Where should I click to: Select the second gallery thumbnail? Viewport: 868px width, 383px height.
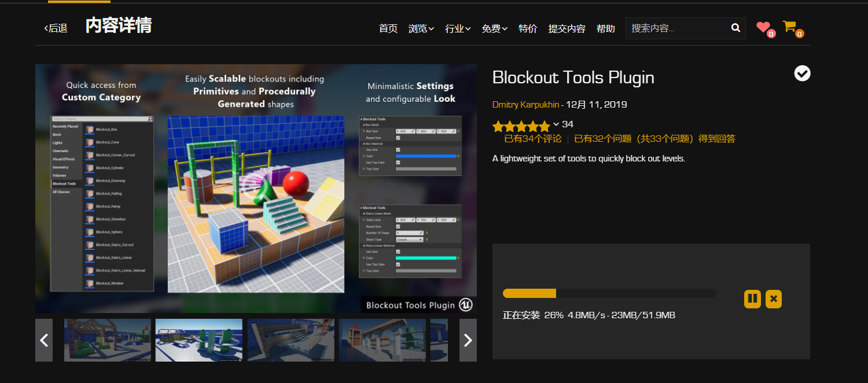[199, 340]
